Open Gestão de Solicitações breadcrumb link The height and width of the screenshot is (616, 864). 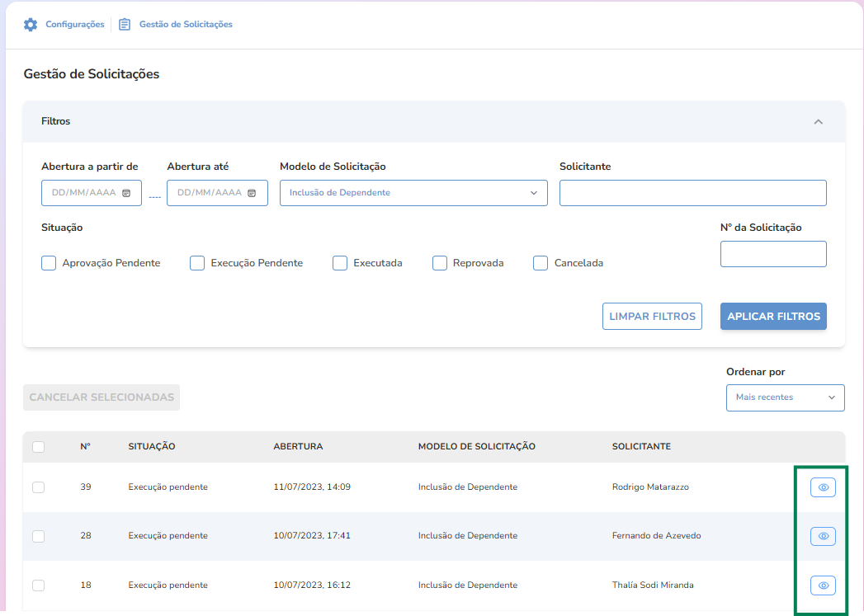pos(186,25)
